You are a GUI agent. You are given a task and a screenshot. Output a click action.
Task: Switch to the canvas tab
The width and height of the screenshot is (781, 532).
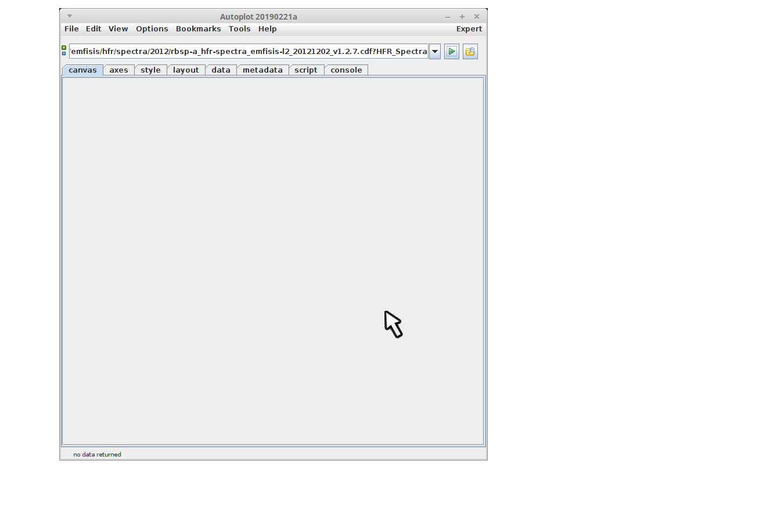(82, 70)
